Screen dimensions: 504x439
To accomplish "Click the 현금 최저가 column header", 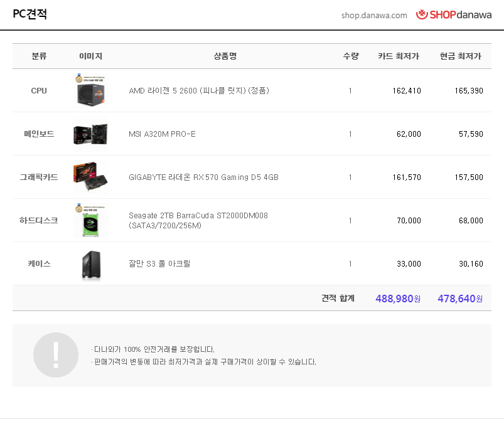I will point(460,56).
